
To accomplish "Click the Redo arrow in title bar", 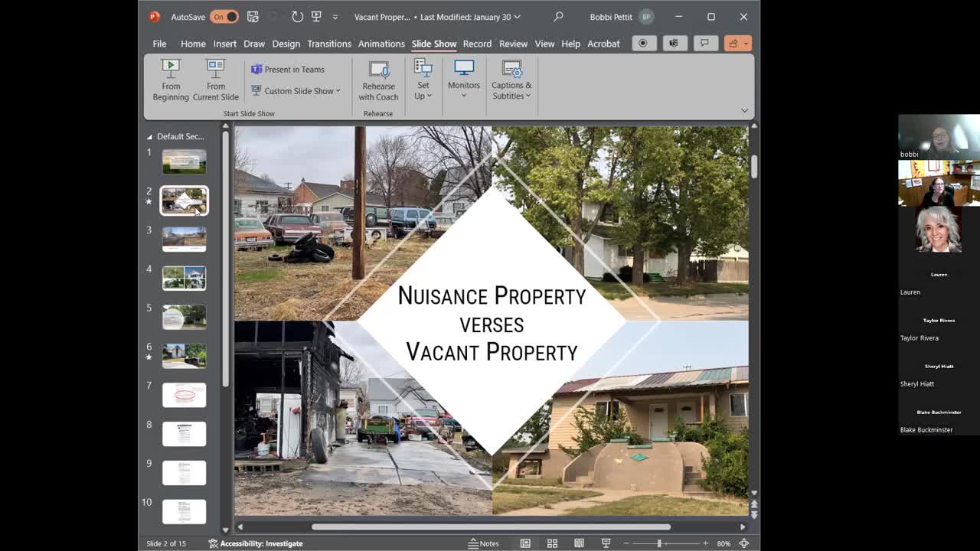I will [x=297, y=16].
